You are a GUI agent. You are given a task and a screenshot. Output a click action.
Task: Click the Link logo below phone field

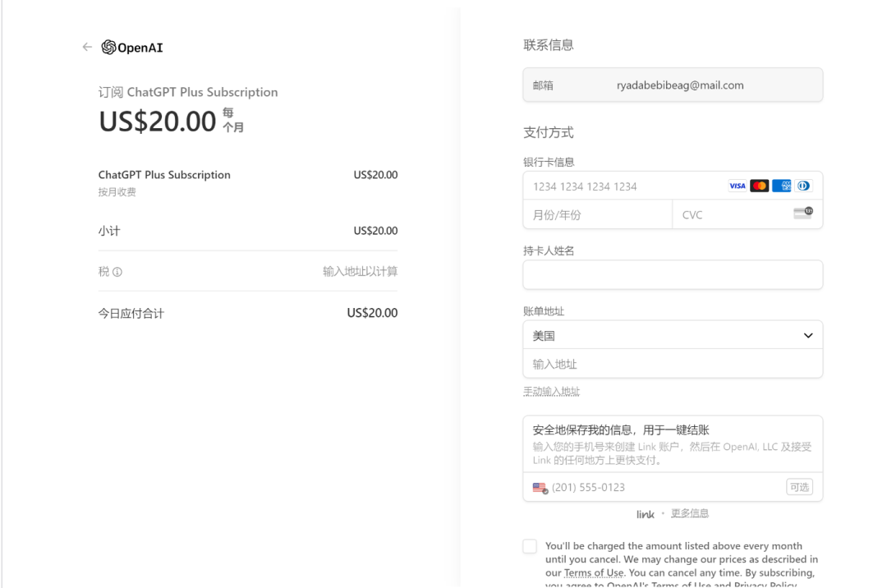(x=645, y=514)
